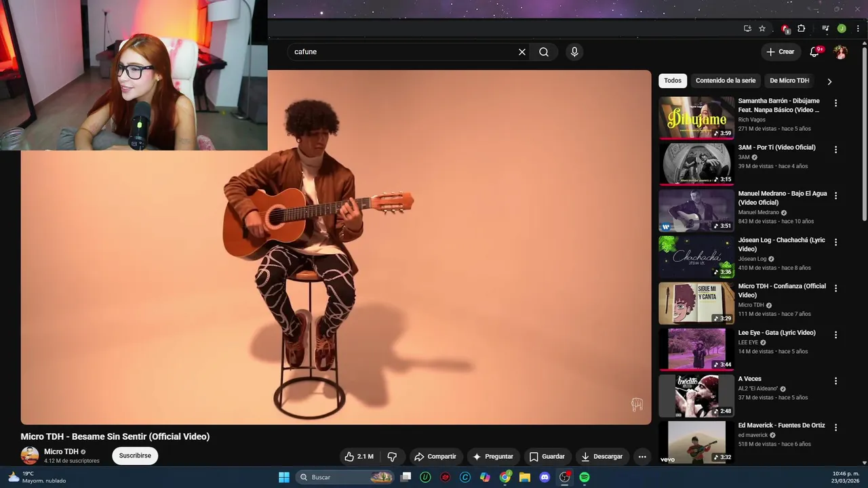Image resolution: width=868 pixels, height=488 pixels.
Task: Open more actions ellipsis below the video
Action: [642, 457]
